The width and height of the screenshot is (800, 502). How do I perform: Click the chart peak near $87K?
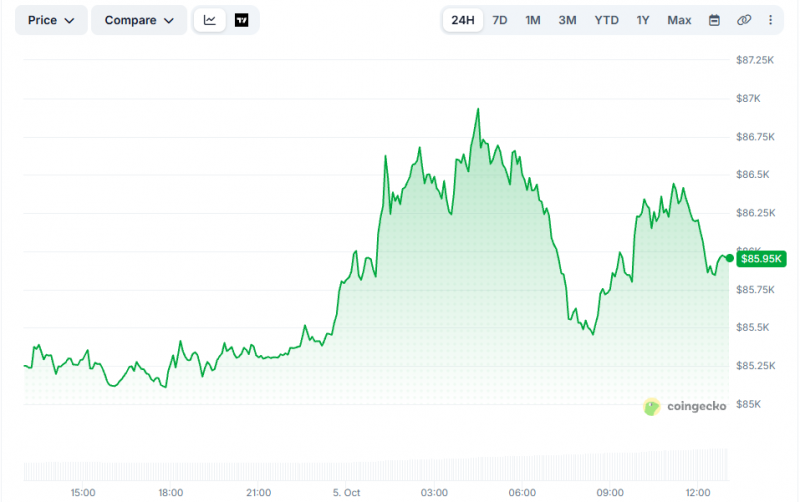coord(478,109)
